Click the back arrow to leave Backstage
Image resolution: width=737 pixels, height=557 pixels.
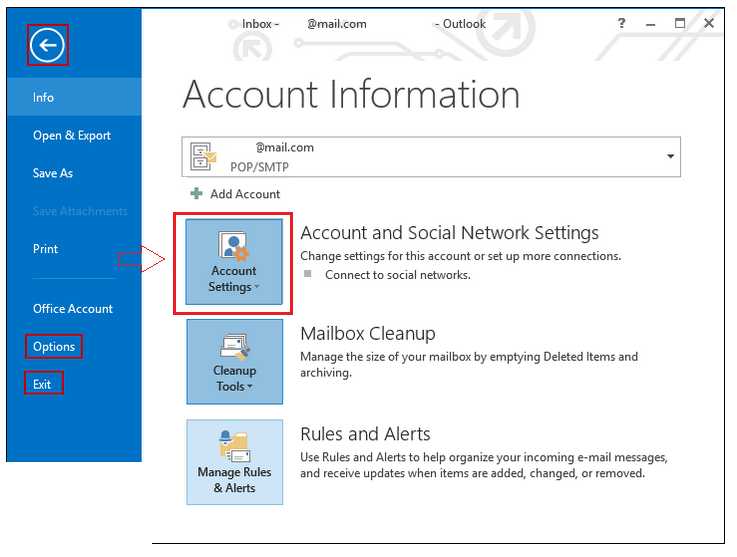point(47,45)
